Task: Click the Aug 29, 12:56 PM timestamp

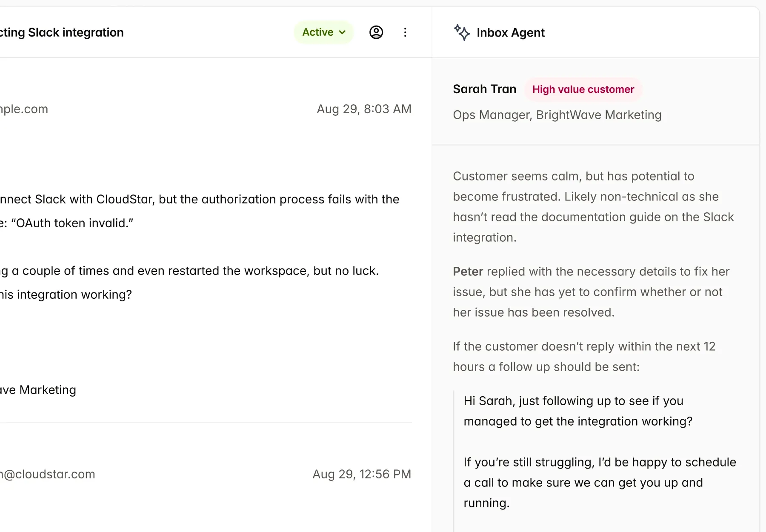Action: point(362,474)
